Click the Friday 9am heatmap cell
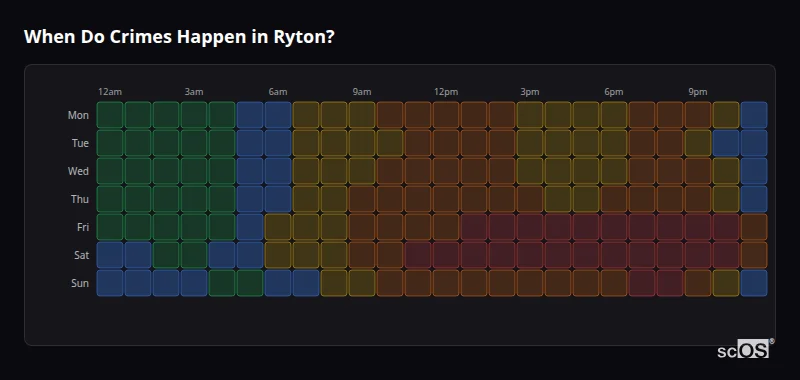Image resolution: width=800 pixels, height=380 pixels. tap(362, 227)
